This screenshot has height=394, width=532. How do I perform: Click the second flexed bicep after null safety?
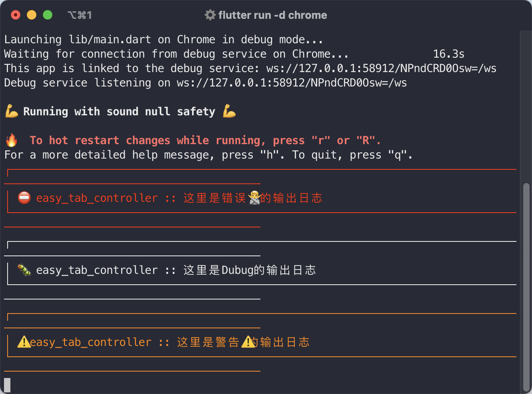[230, 111]
